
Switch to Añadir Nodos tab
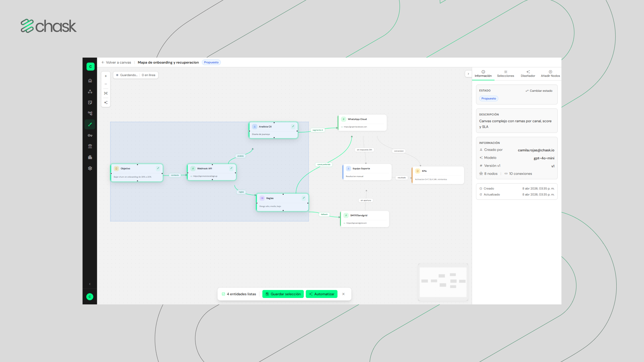click(x=550, y=74)
